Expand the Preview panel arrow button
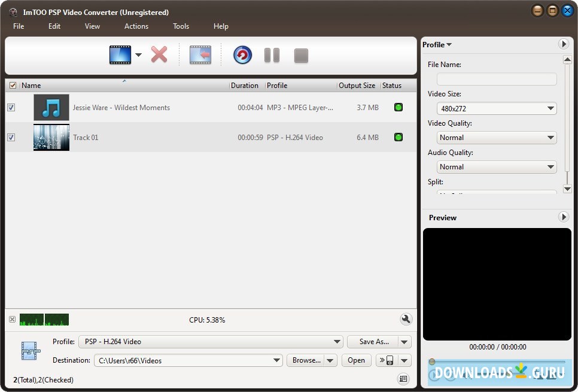 point(563,217)
